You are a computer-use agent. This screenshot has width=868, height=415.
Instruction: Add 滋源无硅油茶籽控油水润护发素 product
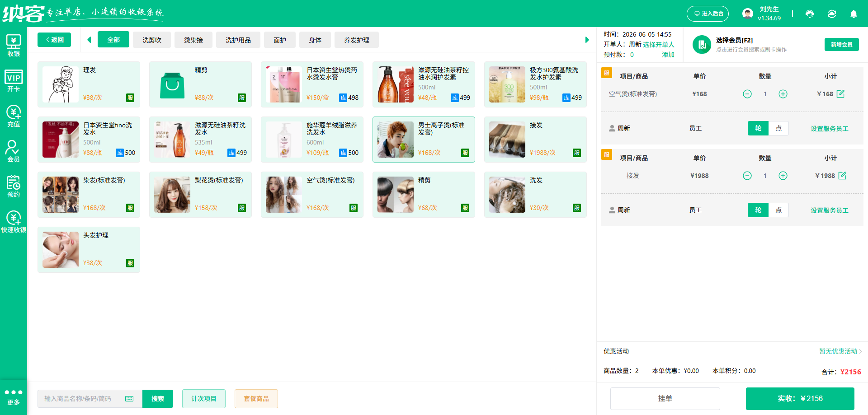pyautogui.click(x=424, y=84)
